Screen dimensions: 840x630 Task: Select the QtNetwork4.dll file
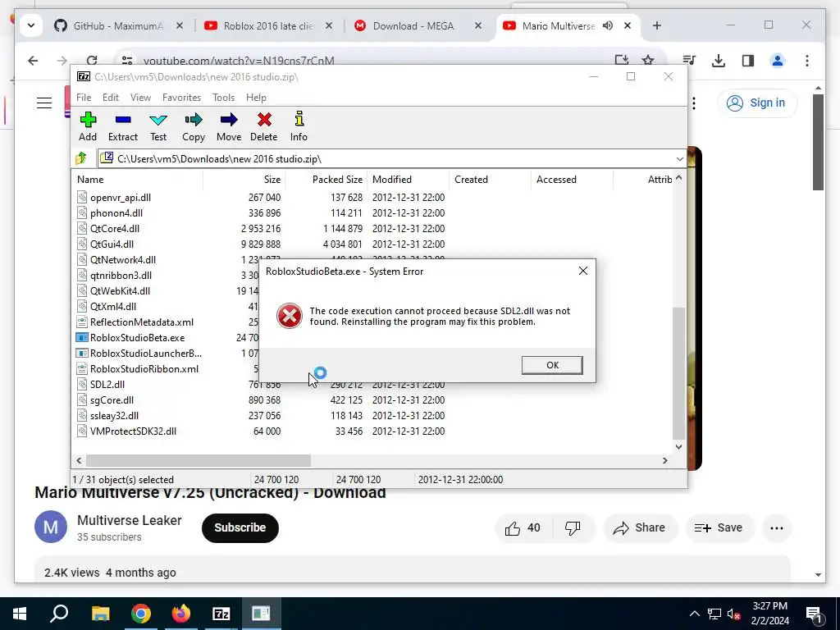(123, 260)
